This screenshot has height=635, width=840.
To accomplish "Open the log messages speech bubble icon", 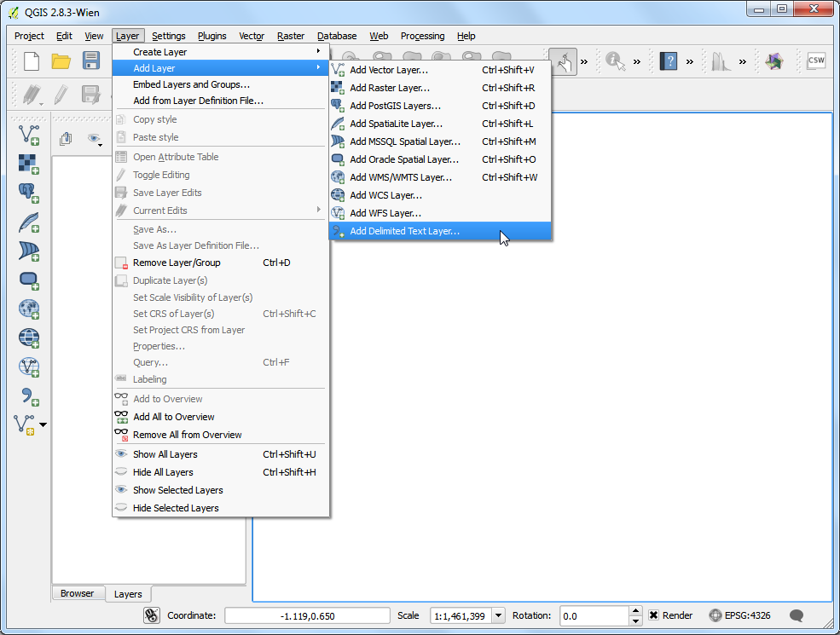I will (796, 615).
